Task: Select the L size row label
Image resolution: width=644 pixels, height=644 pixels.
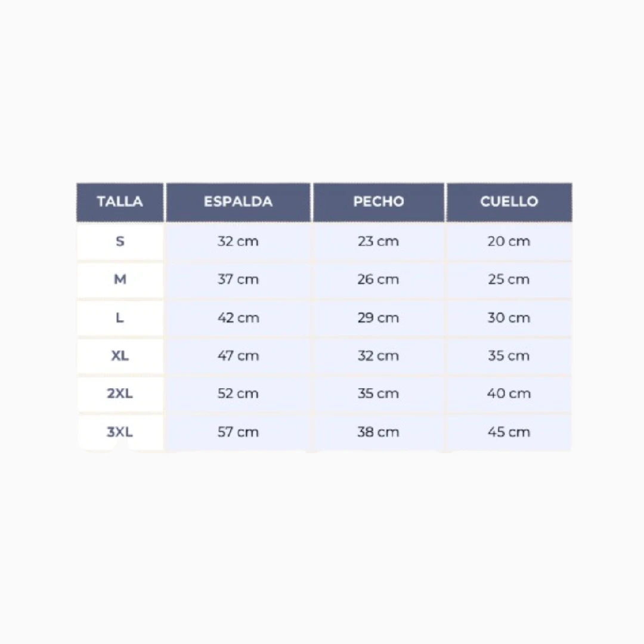Action: (x=120, y=317)
